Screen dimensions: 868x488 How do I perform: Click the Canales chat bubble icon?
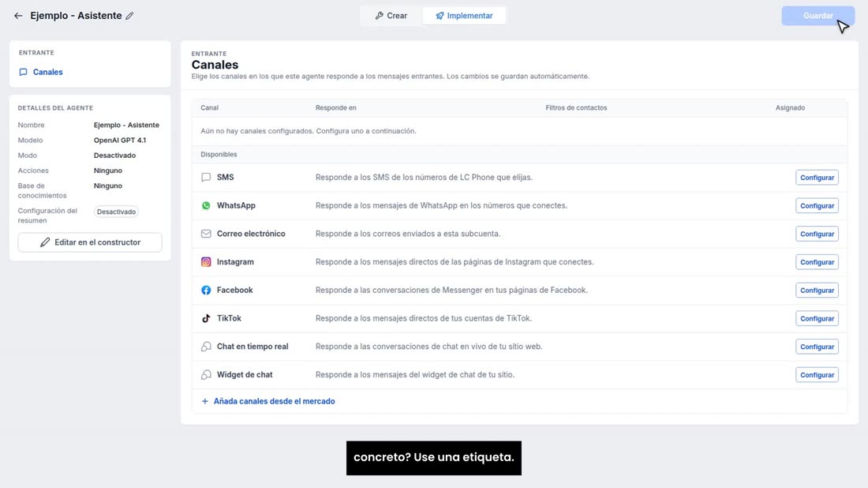(23, 72)
